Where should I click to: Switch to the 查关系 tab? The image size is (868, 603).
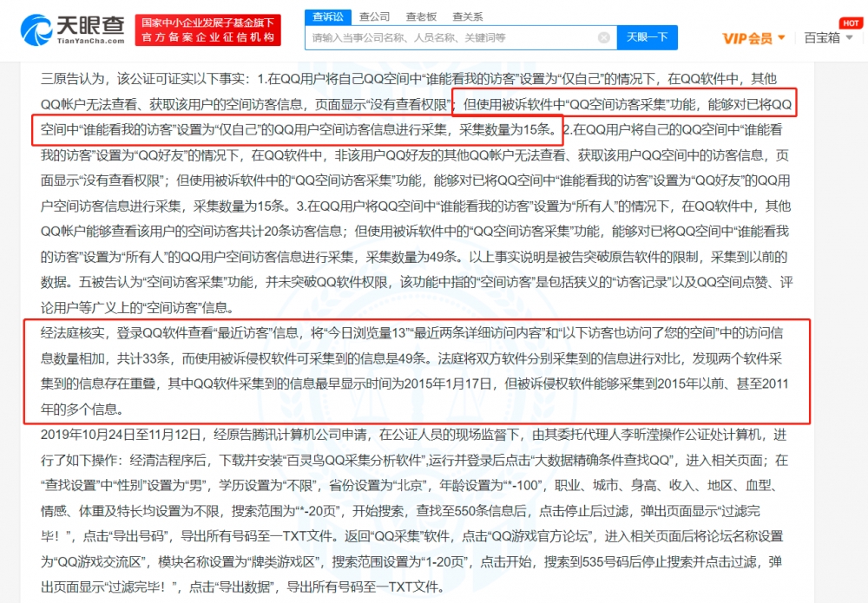click(x=467, y=17)
